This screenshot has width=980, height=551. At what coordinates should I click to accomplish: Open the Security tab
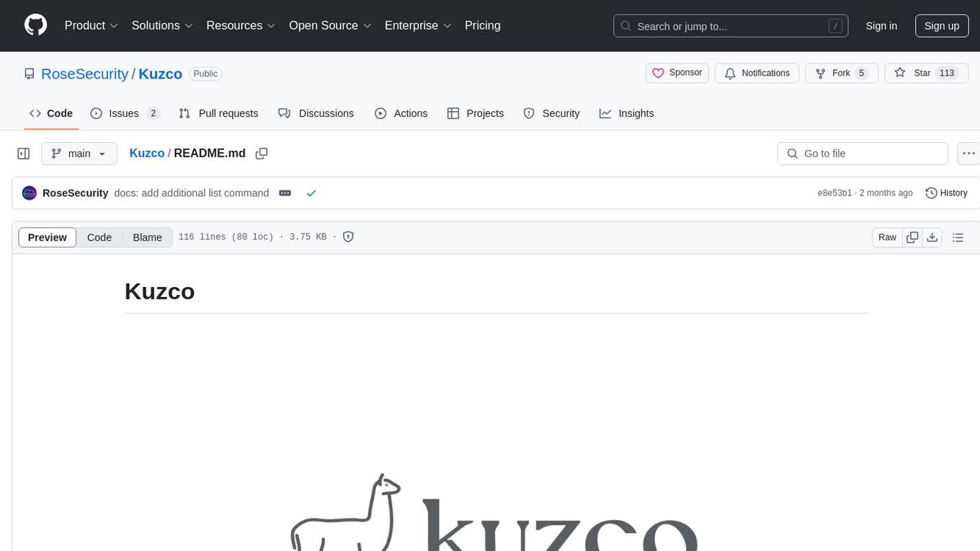click(x=551, y=113)
